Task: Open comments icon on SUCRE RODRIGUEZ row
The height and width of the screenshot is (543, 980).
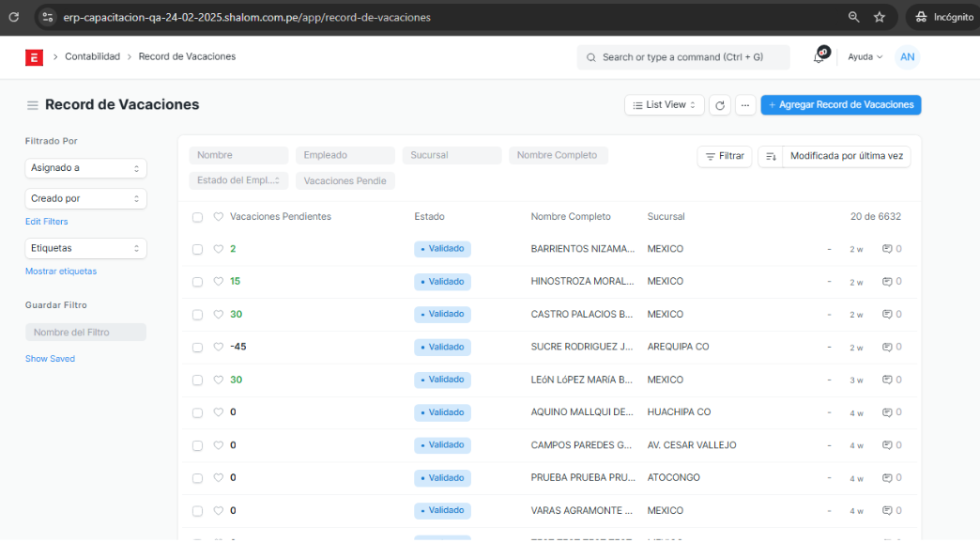Action: [887, 347]
